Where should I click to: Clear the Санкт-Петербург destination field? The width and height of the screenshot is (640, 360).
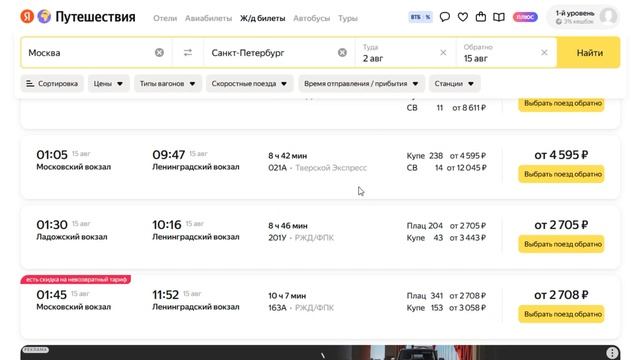342,53
